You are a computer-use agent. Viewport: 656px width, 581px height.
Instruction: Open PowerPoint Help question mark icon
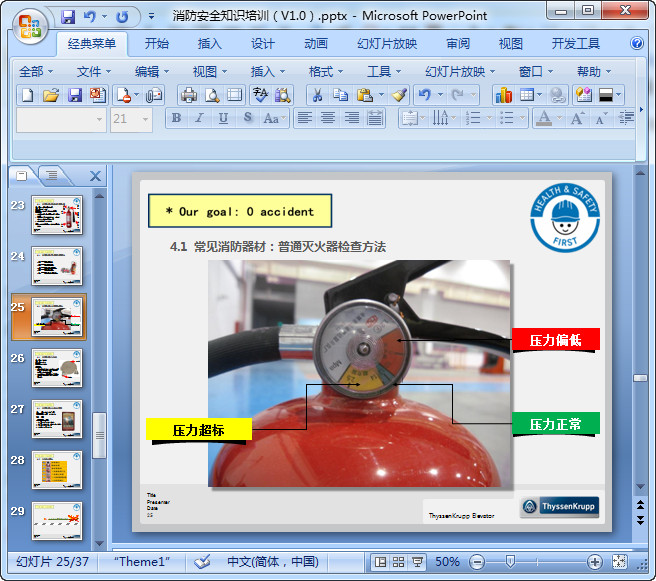pos(637,43)
